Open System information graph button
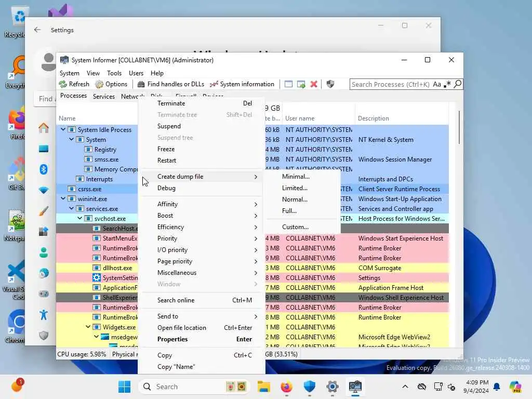Screen dimensions: 532x399 (x=242, y=84)
